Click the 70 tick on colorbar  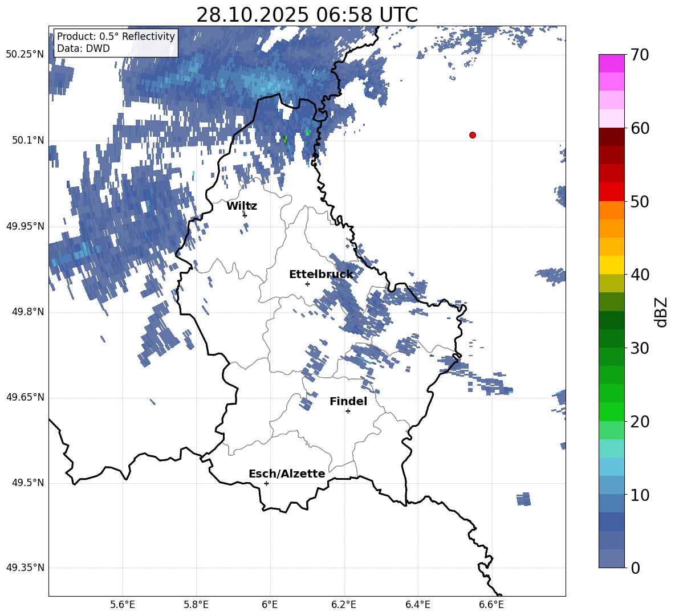click(x=639, y=55)
